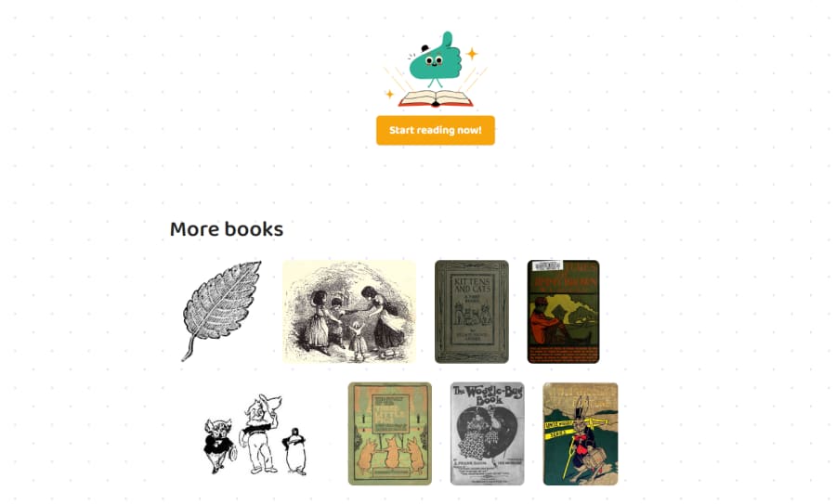
Task: Open the rabbit with top hat book cover
Action: tap(580, 433)
